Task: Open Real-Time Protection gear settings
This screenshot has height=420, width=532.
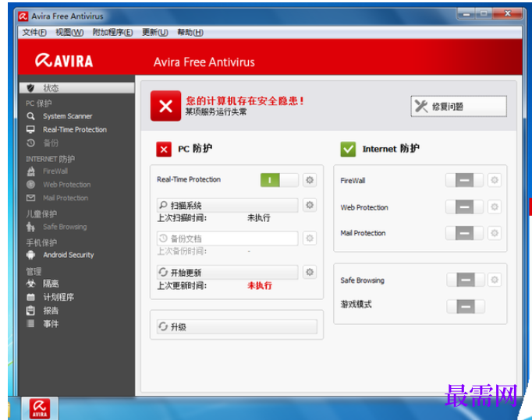Action: click(310, 180)
